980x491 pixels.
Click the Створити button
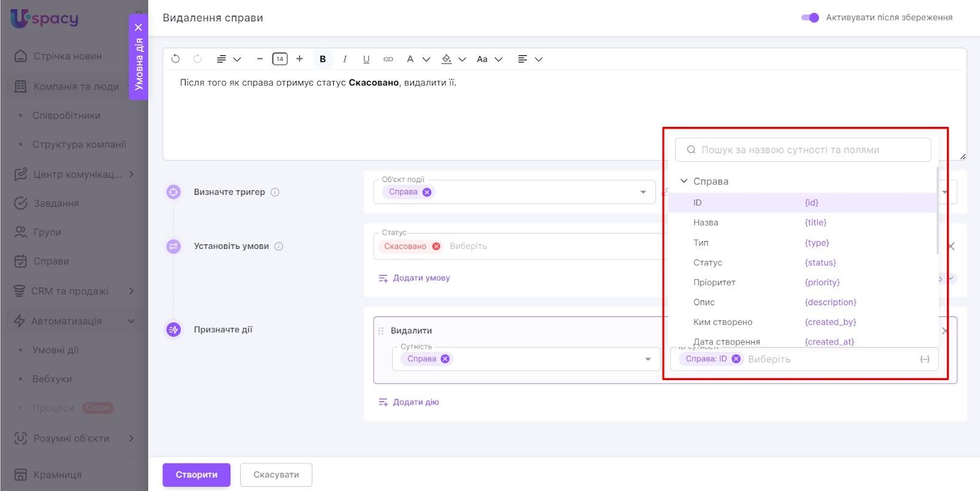[x=196, y=474]
